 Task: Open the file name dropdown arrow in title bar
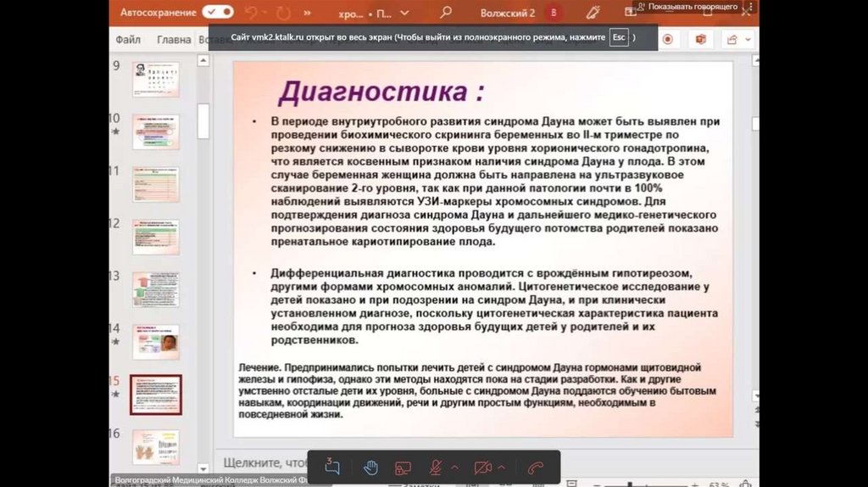[x=403, y=13]
